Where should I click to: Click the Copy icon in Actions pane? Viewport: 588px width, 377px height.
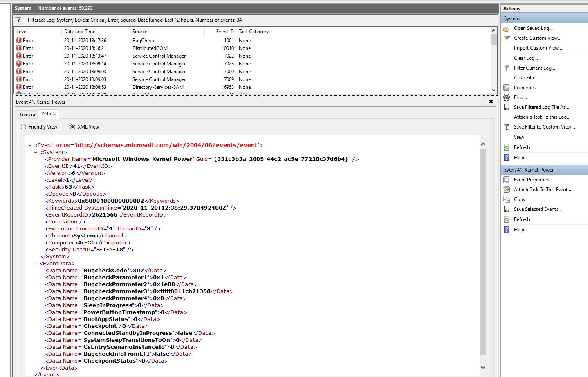click(x=507, y=199)
